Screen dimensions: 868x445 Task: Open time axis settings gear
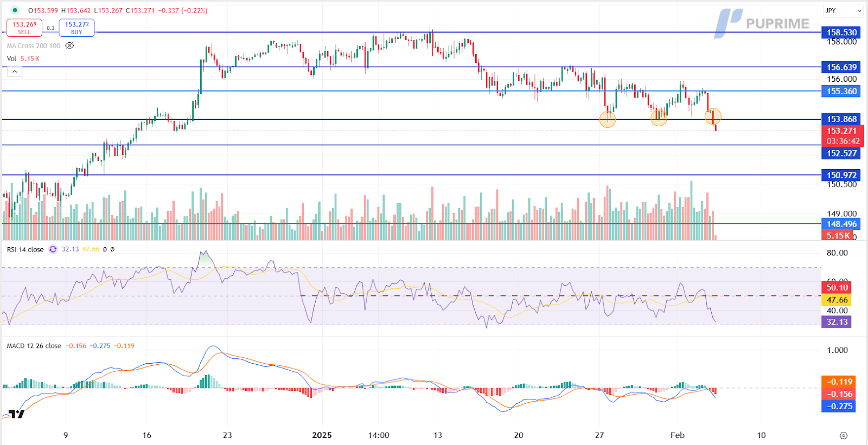[x=843, y=435]
